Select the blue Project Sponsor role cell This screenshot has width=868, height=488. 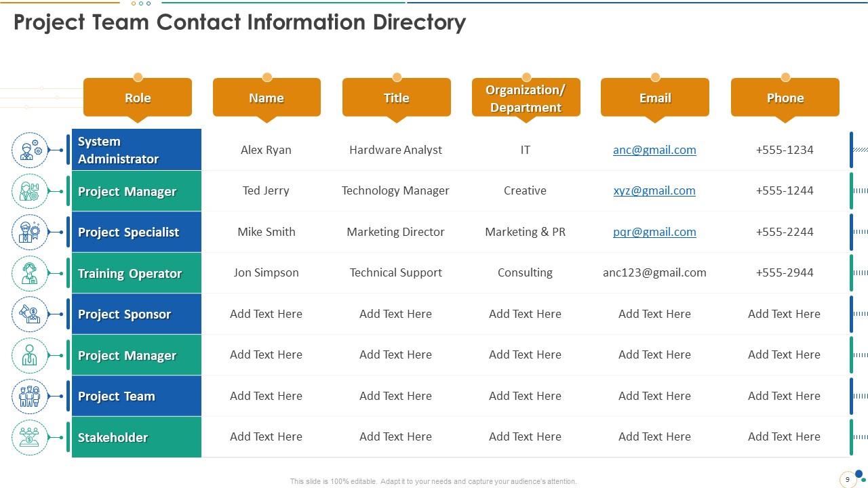136,314
